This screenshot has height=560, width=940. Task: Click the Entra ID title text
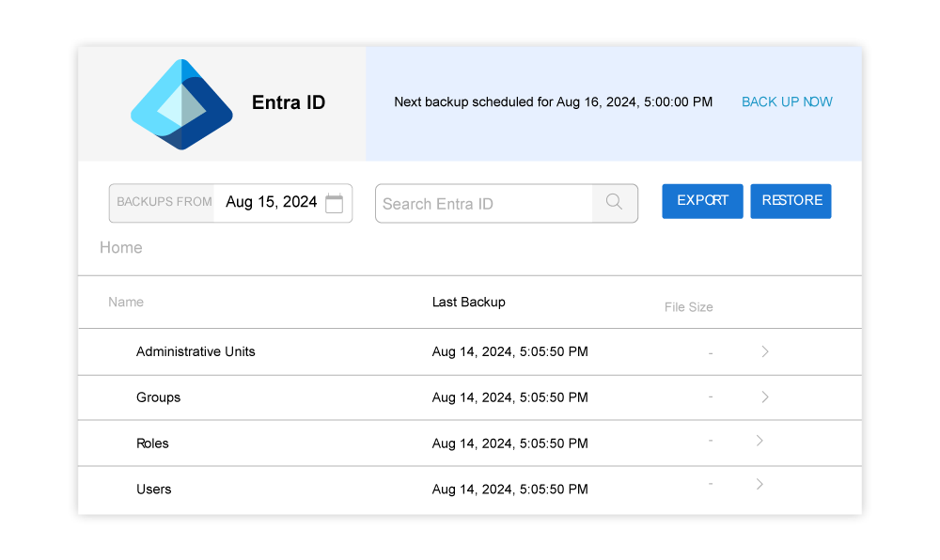click(x=289, y=102)
